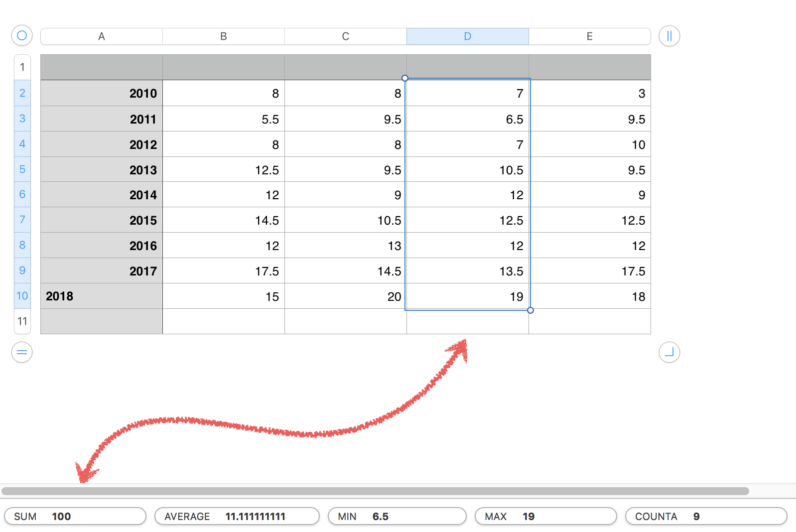Select the 2013 year cell
The height and width of the screenshot is (532, 796).
pos(102,169)
